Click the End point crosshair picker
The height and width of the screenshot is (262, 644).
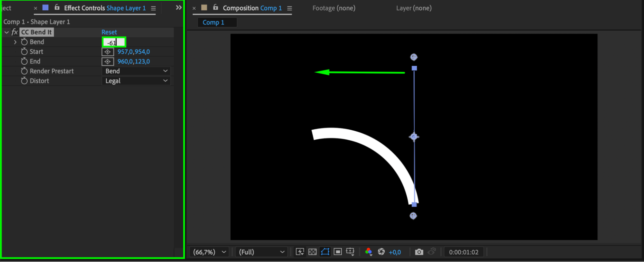tap(108, 61)
